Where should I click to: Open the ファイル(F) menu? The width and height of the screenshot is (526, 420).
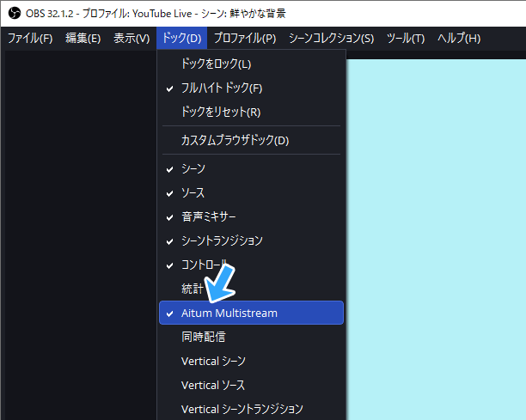point(30,38)
